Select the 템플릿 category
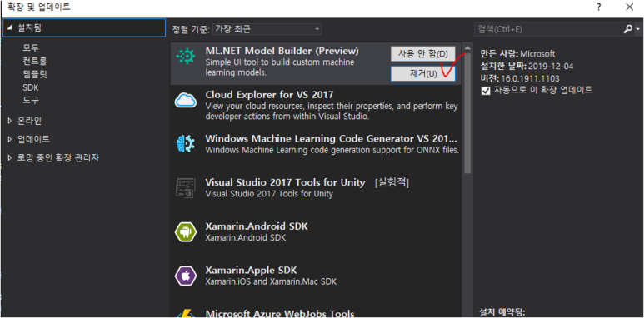Viewport: 644px width, 318px height. point(35,75)
